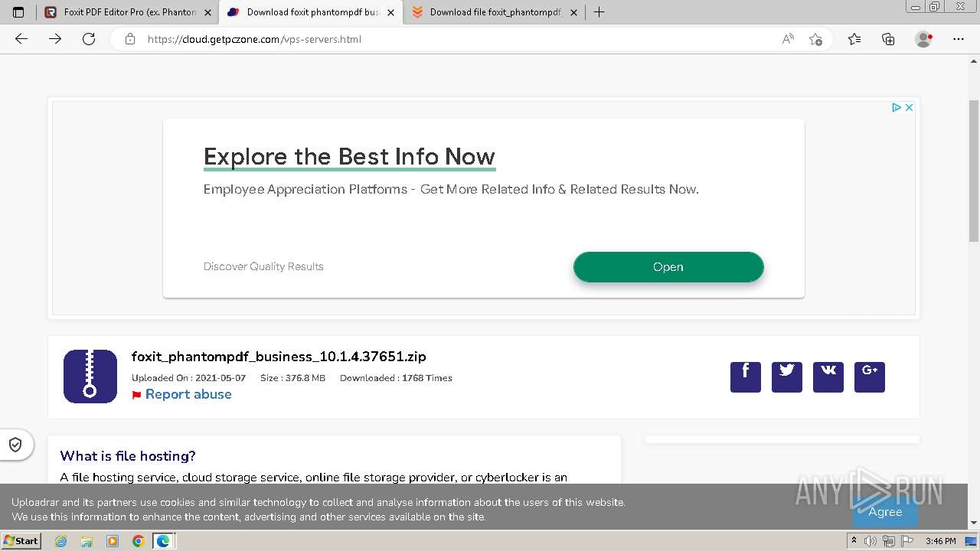Screen dimensions: 980x551
Task: Open the Action Center flag icon
Action: [x=906, y=541]
